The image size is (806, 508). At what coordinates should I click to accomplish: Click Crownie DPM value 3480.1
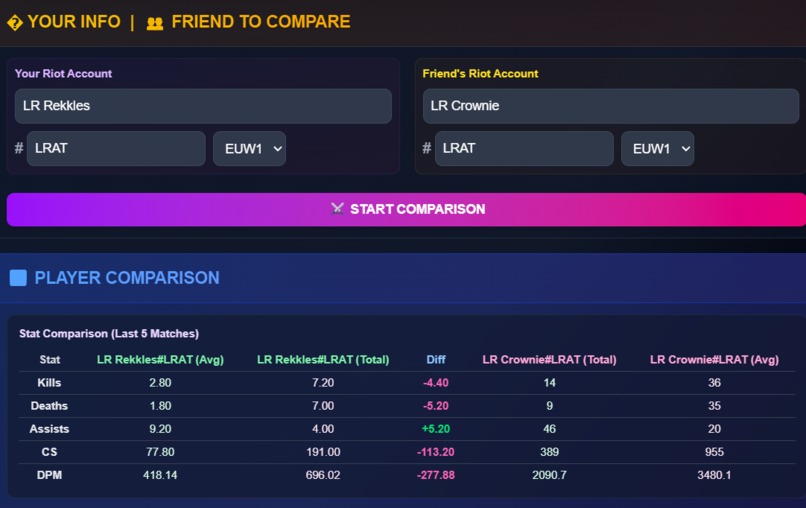tap(715, 475)
